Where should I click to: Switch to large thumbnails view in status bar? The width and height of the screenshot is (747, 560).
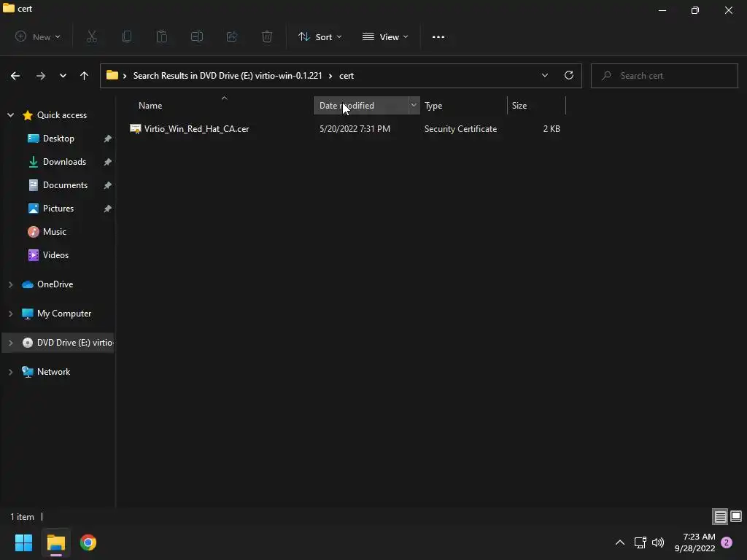click(736, 516)
